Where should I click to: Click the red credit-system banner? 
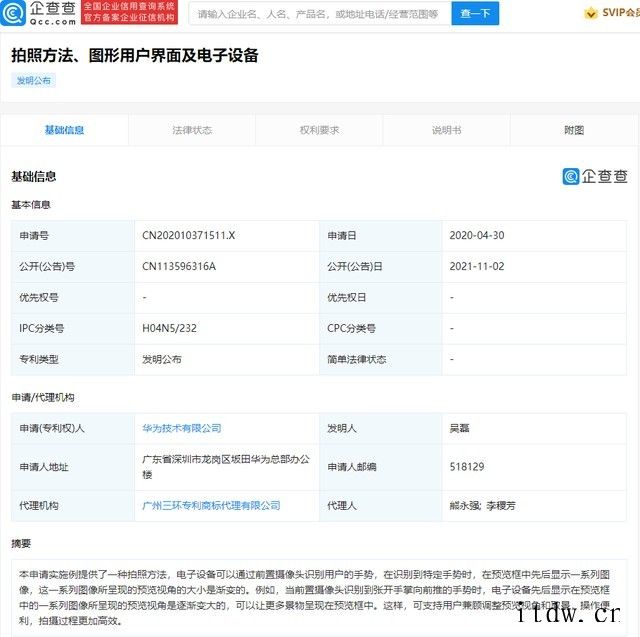tap(129, 12)
